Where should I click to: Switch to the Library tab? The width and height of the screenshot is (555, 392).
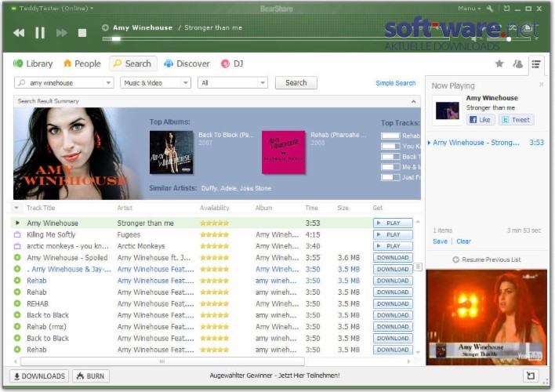(x=33, y=64)
